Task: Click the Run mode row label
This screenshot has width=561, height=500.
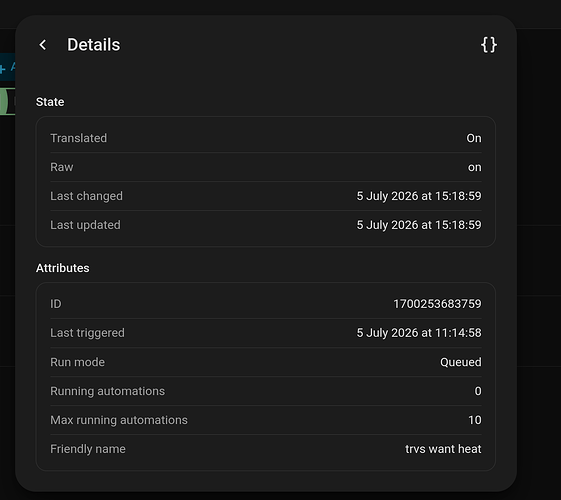Action: [77, 362]
